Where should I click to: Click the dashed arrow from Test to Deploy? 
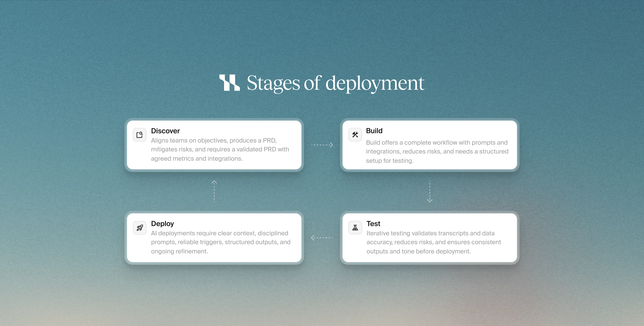[x=322, y=238]
